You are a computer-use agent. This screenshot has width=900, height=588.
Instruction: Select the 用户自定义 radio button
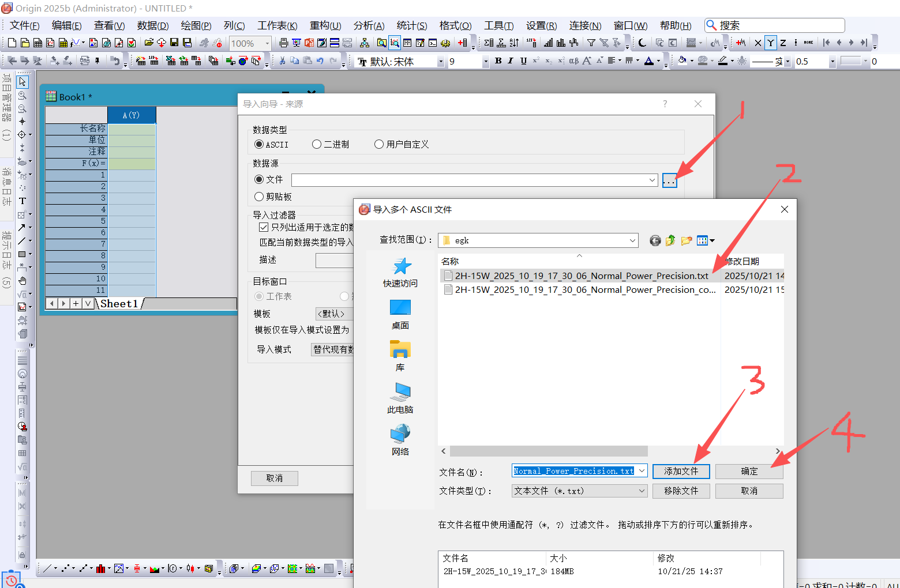(379, 145)
